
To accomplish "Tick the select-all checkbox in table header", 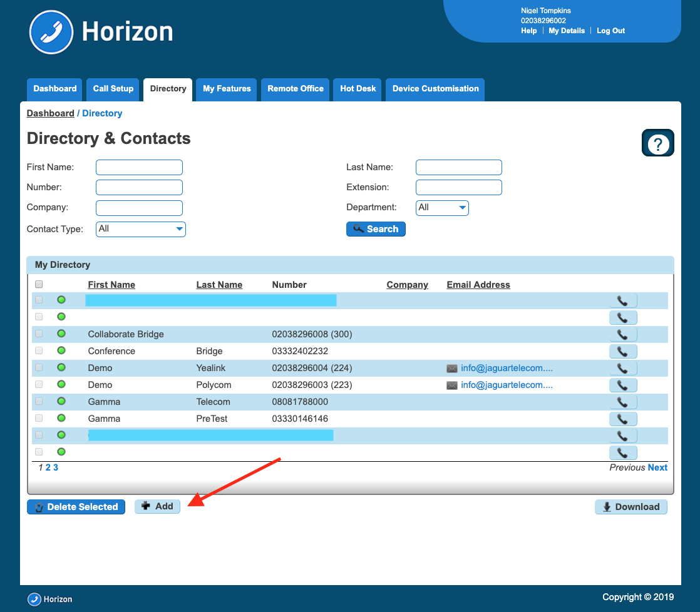I will click(x=39, y=284).
